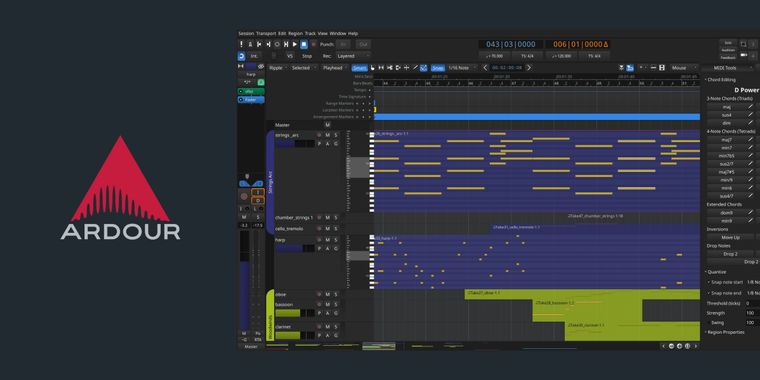Click the Drop 2 button
This screenshot has height=380, width=760.
pos(730,253)
